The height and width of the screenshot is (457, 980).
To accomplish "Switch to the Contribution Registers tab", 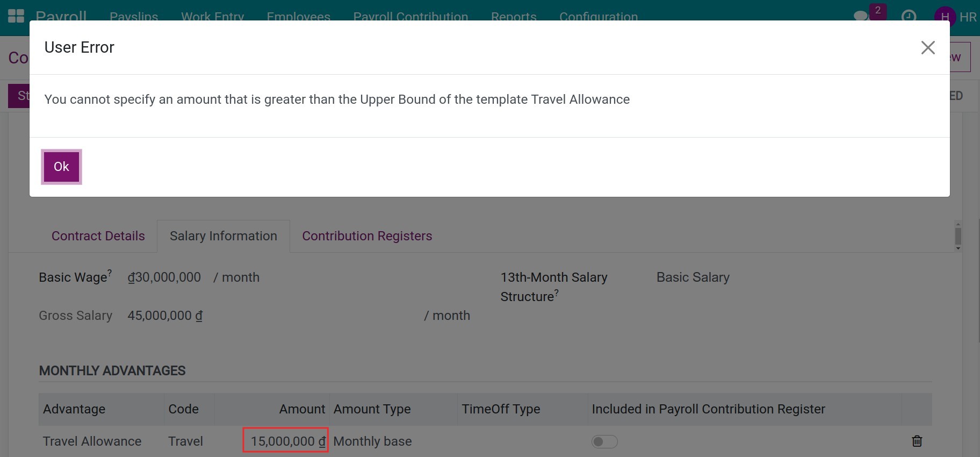I will click(367, 236).
